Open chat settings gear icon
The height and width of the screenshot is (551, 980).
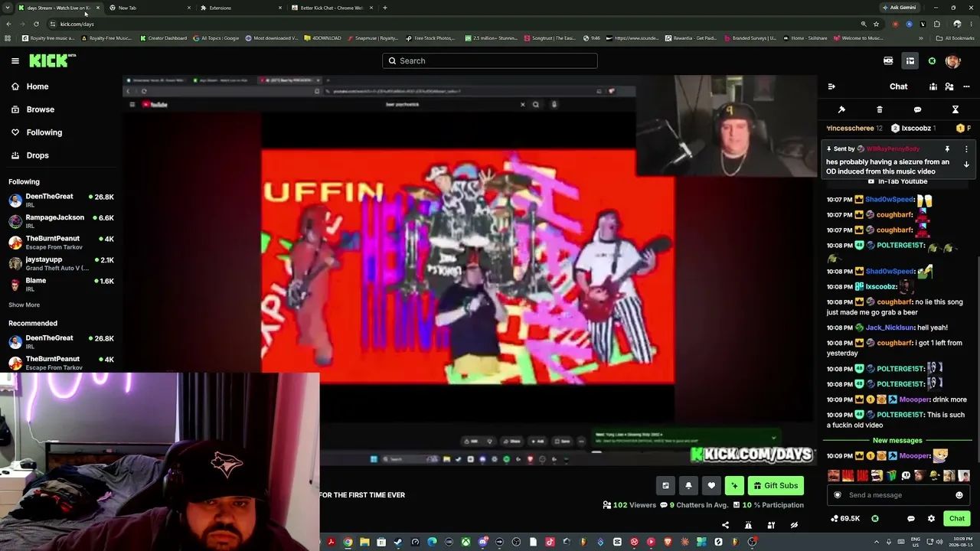[931, 519]
